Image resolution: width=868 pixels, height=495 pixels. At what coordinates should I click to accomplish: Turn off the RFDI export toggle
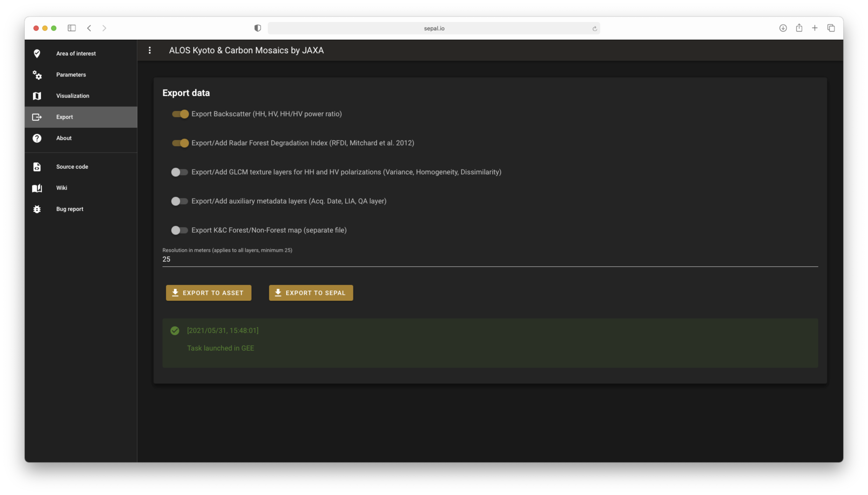click(x=180, y=143)
